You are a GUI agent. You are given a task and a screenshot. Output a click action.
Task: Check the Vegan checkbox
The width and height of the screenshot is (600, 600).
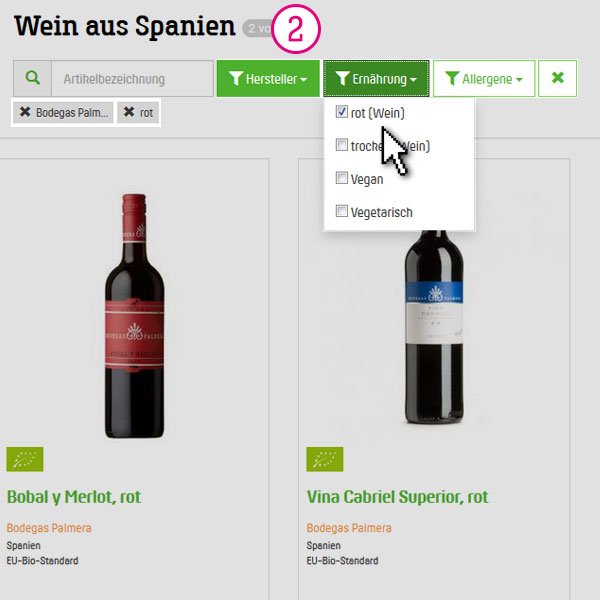click(341, 178)
